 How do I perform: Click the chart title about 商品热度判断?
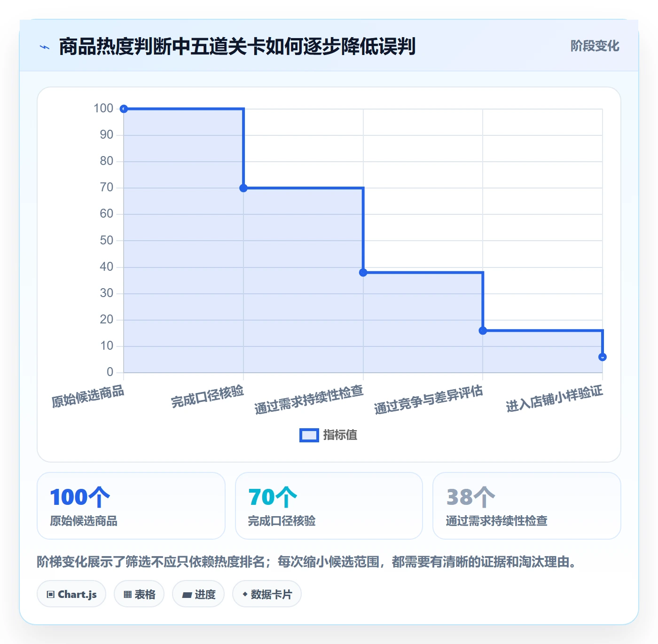point(237,47)
